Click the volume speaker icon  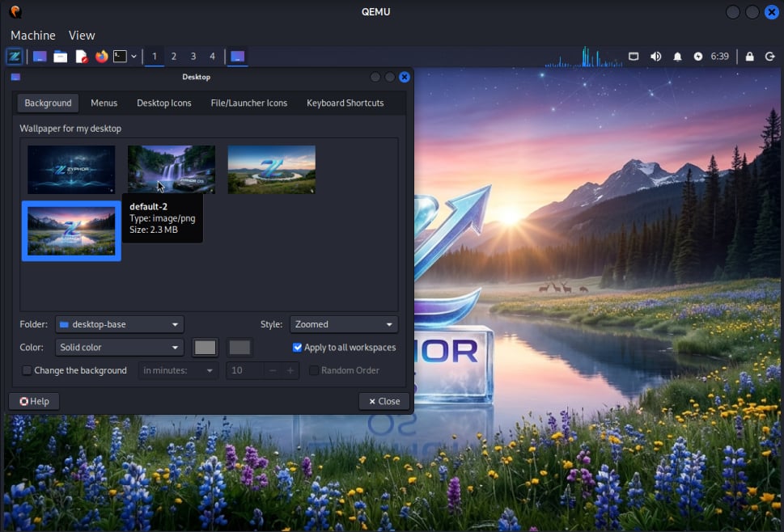point(655,57)
